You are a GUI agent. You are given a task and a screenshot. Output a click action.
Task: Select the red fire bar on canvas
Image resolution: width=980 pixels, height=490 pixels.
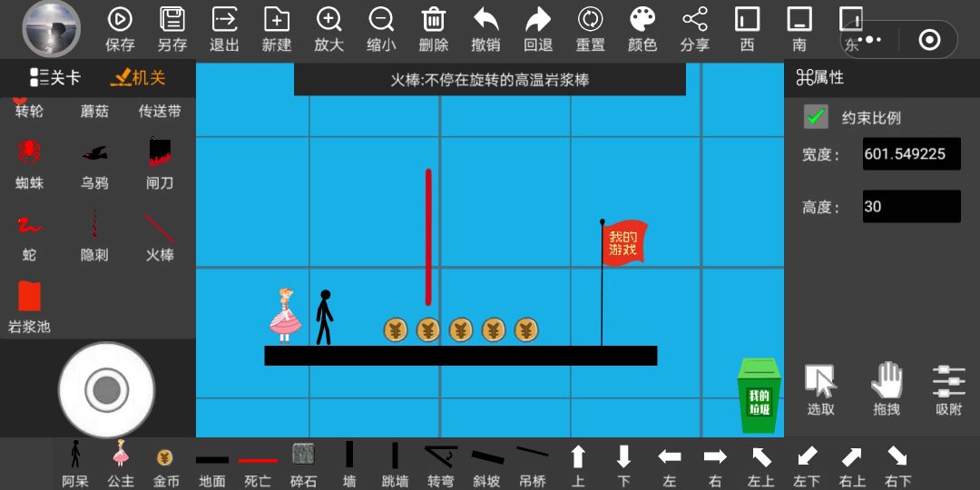click(x=428, y=237)
